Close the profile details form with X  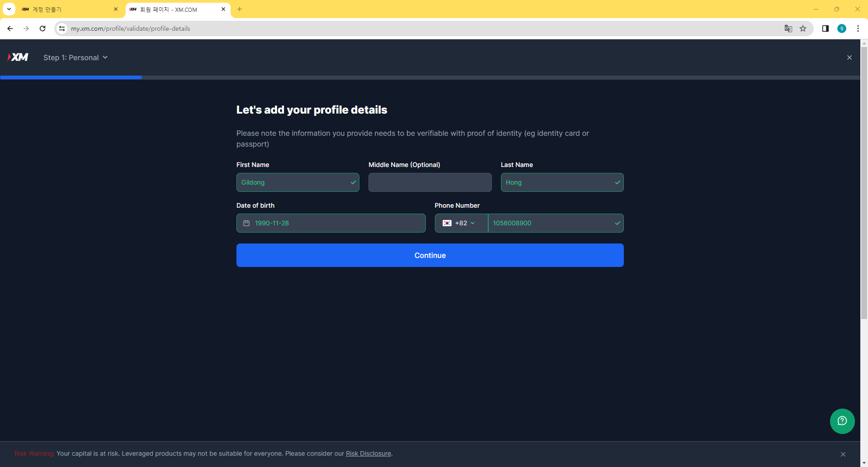[x=849, y=57]
